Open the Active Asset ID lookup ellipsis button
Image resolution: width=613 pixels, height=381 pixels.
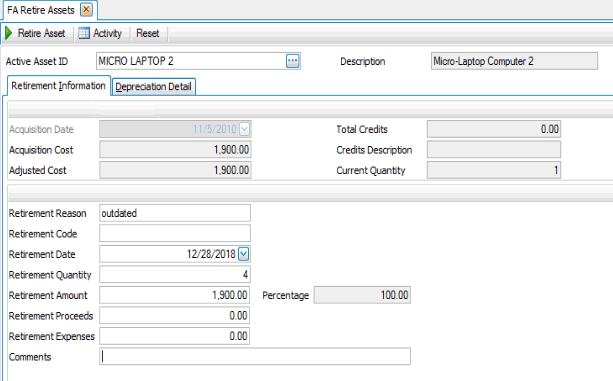click(292, 61)
